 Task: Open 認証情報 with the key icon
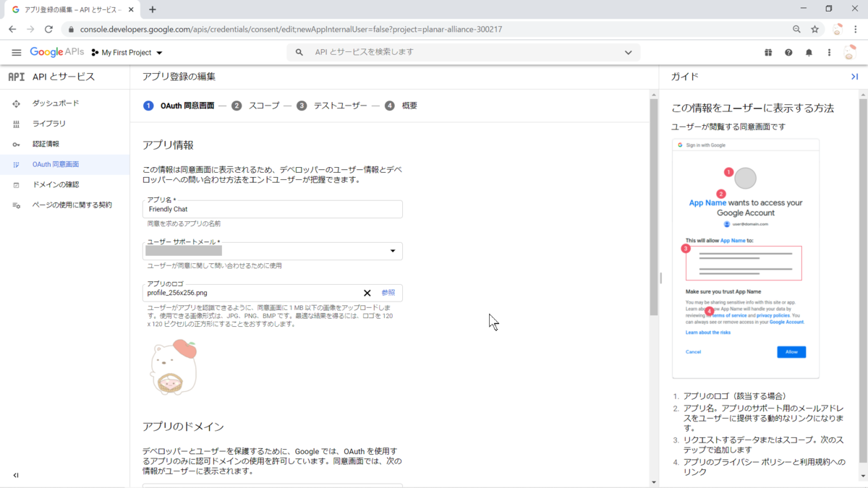point(46,144)
